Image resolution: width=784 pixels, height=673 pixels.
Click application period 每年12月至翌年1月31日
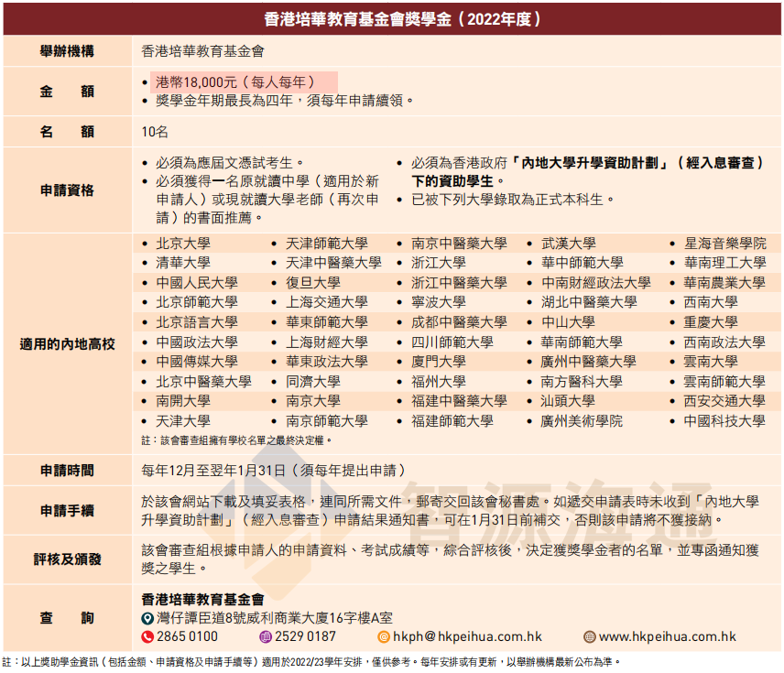pyautogui.click(x=213, y=471)
